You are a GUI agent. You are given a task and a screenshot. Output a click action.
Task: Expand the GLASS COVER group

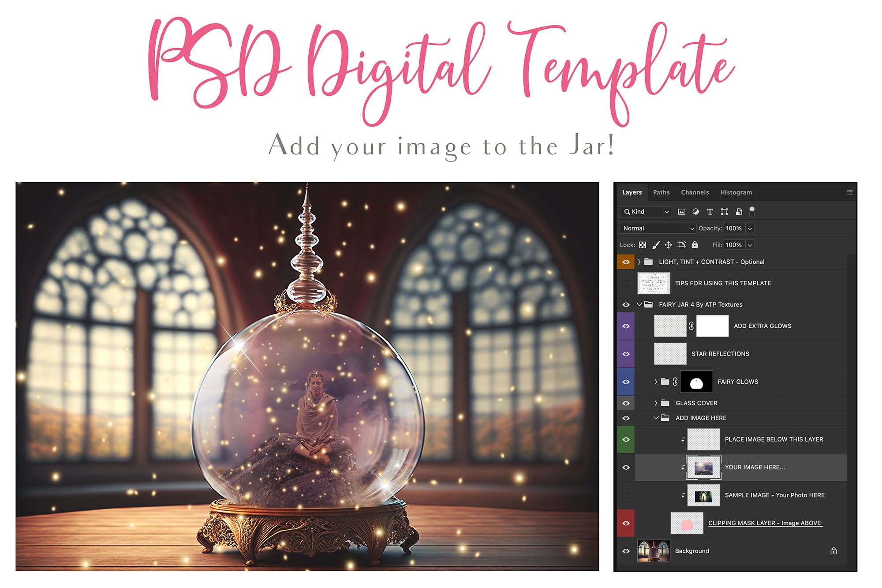[x=656, y=403]
